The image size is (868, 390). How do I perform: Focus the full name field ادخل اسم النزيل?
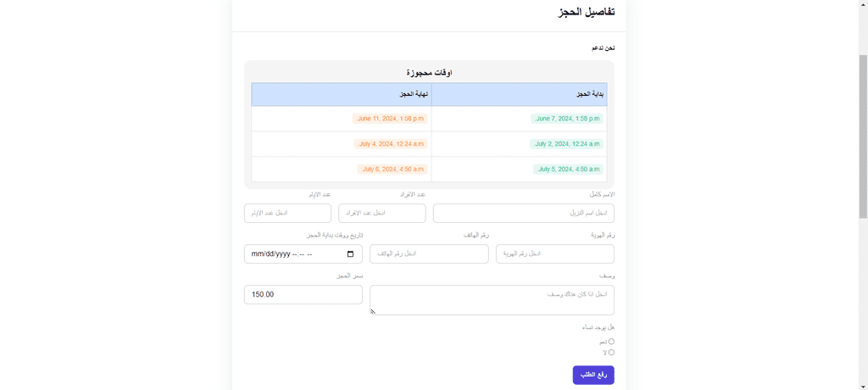click(x=524, y=214)
